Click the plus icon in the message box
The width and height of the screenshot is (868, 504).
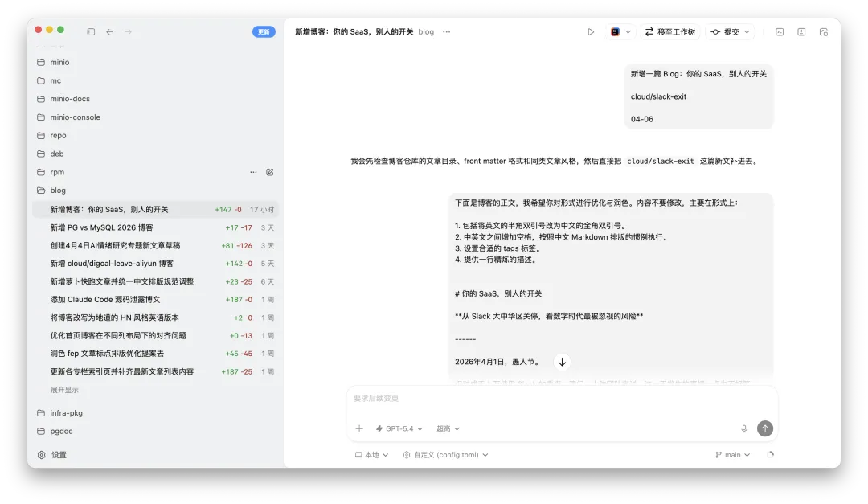coord(359,428)
